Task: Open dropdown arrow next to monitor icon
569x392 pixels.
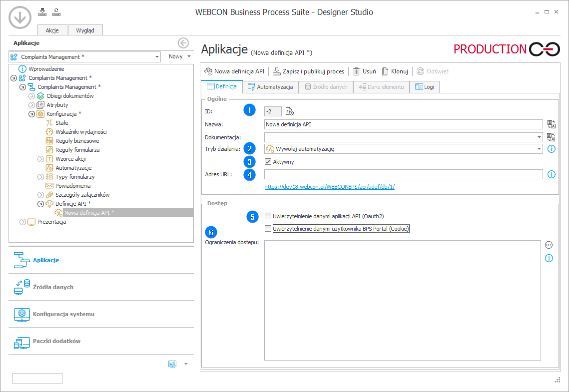Action: coord(186,364)
